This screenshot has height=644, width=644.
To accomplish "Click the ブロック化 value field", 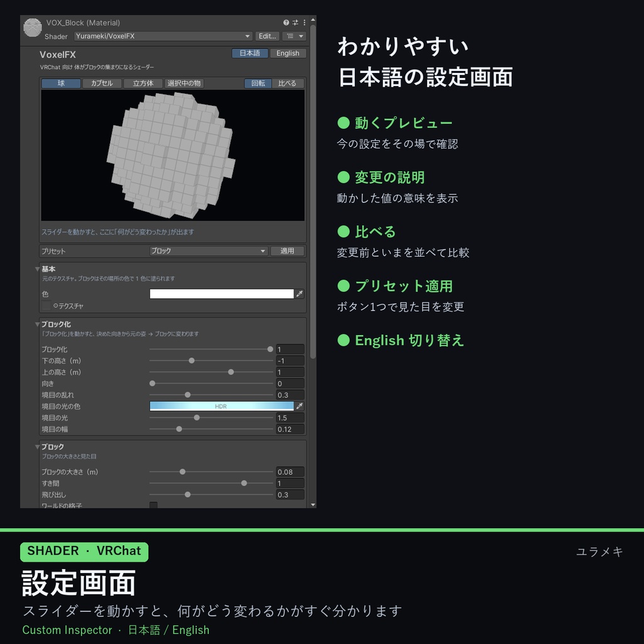I will (290, 349).
